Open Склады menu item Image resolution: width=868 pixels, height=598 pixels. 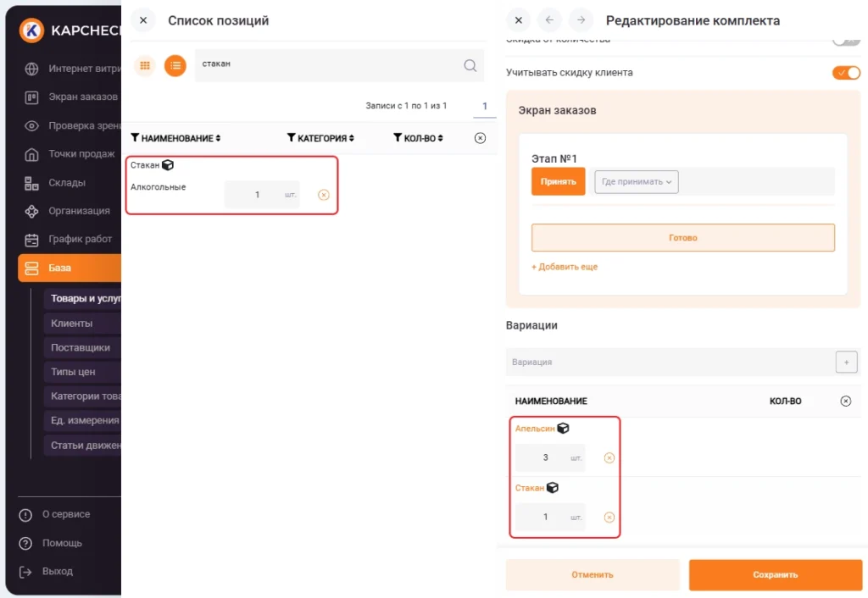[x=66, y=182]
